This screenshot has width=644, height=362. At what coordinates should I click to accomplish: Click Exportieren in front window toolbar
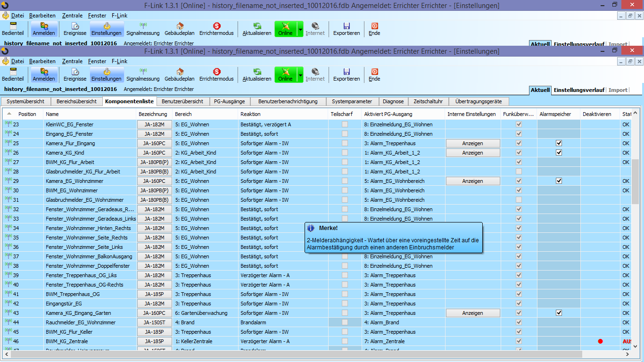[x=347, y=74]
